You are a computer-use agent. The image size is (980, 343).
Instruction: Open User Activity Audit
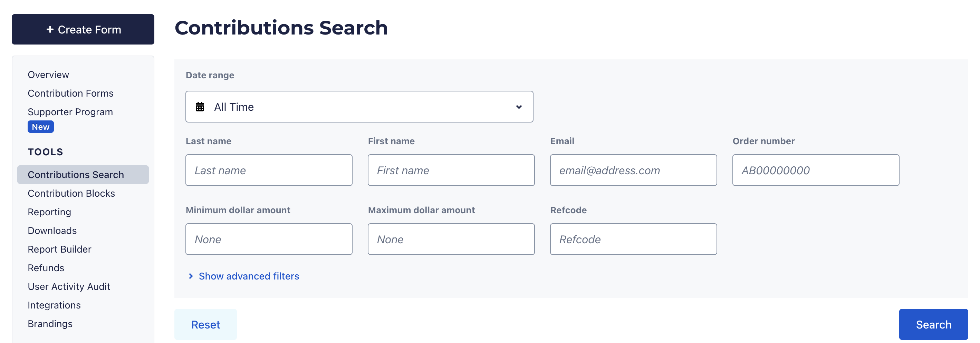click(x=69, y=286)
